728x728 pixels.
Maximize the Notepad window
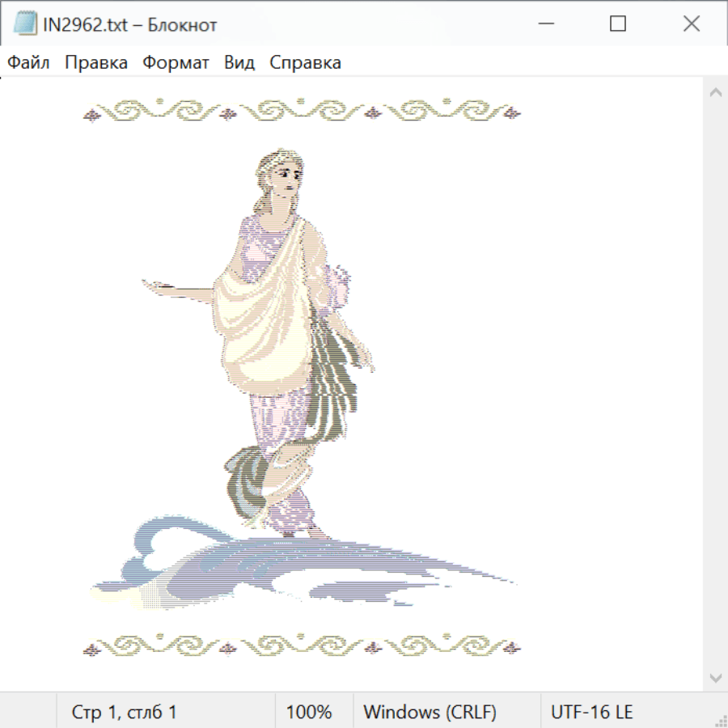pyautogui.click(x=618, y=24)
